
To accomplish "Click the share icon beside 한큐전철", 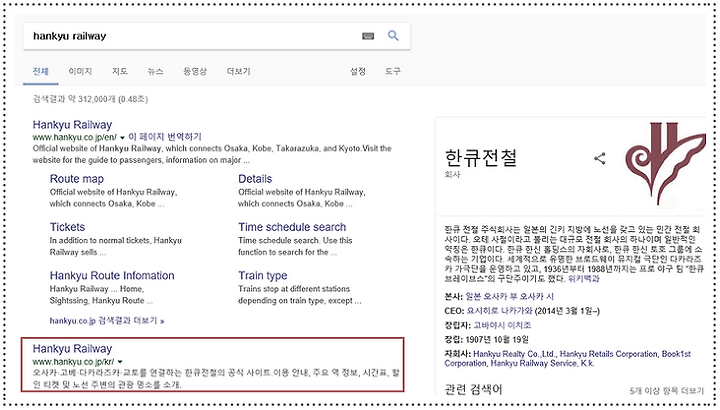I will click(x=600, y=158).
